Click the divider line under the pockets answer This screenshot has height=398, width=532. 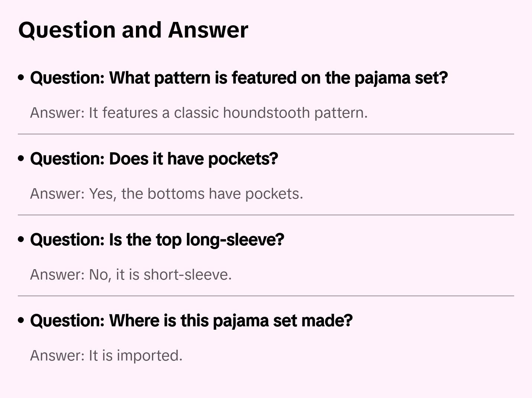click(266, 215)
